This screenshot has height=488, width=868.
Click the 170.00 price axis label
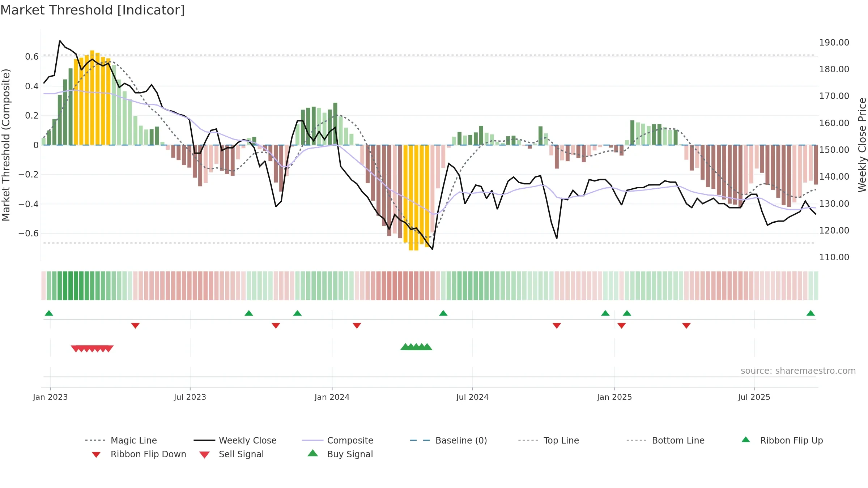point(834,96)
